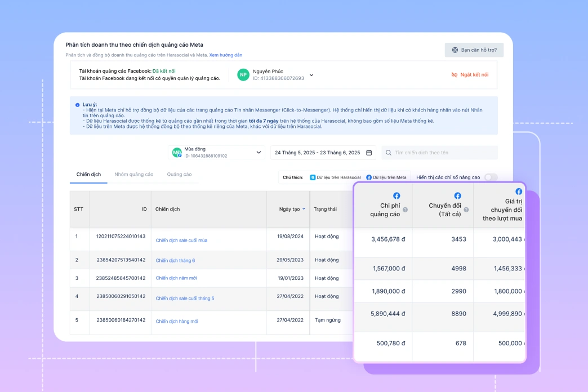Click the help icon in 'Bạn cần hỗ trợ?'
The height and width of the screenshot is (392, 588).
[455, 50]
